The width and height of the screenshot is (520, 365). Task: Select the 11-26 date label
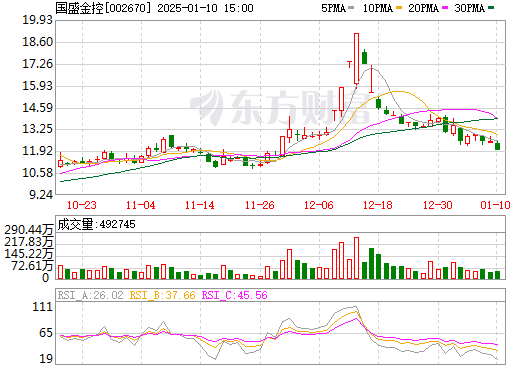[259, 205]
